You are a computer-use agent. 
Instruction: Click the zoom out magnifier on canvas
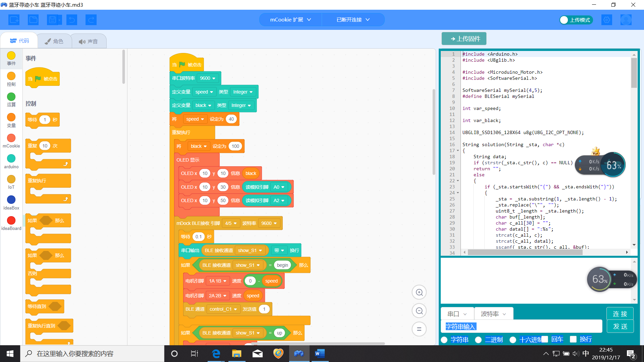click(419, 311)
